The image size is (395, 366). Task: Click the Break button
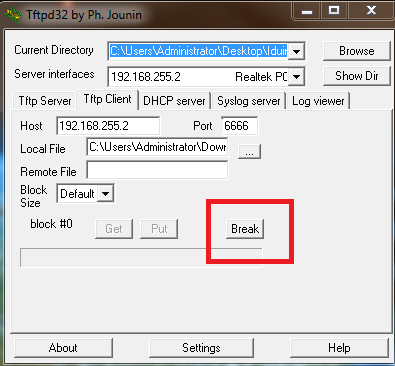[x=245, y=229]
